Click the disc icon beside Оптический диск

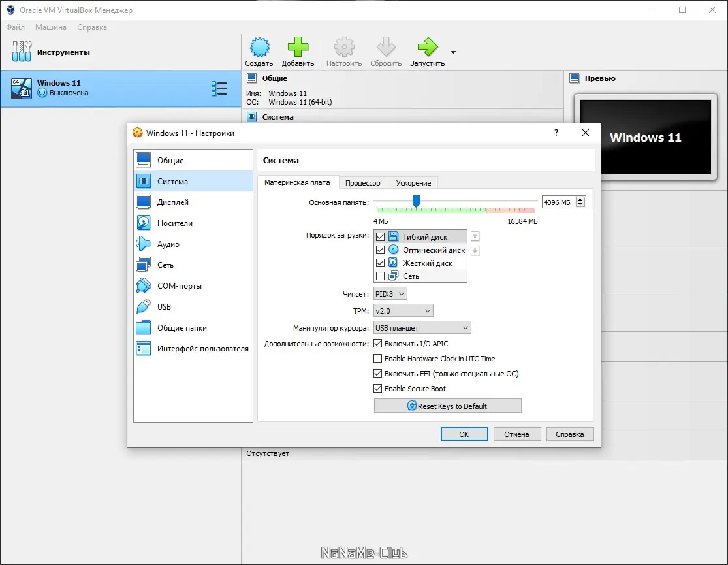click(x=393, y=250)
